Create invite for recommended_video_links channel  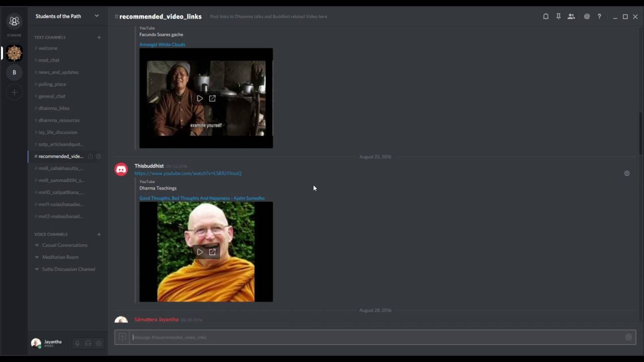90,156
